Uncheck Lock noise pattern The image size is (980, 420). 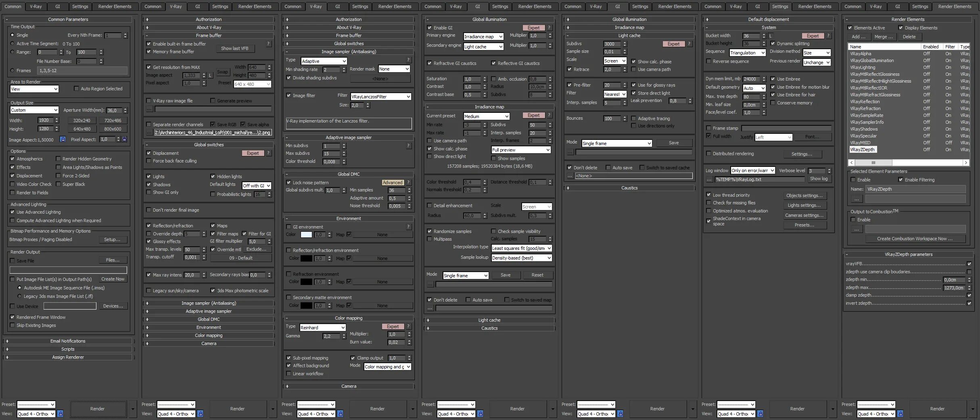tap(288, 183)
